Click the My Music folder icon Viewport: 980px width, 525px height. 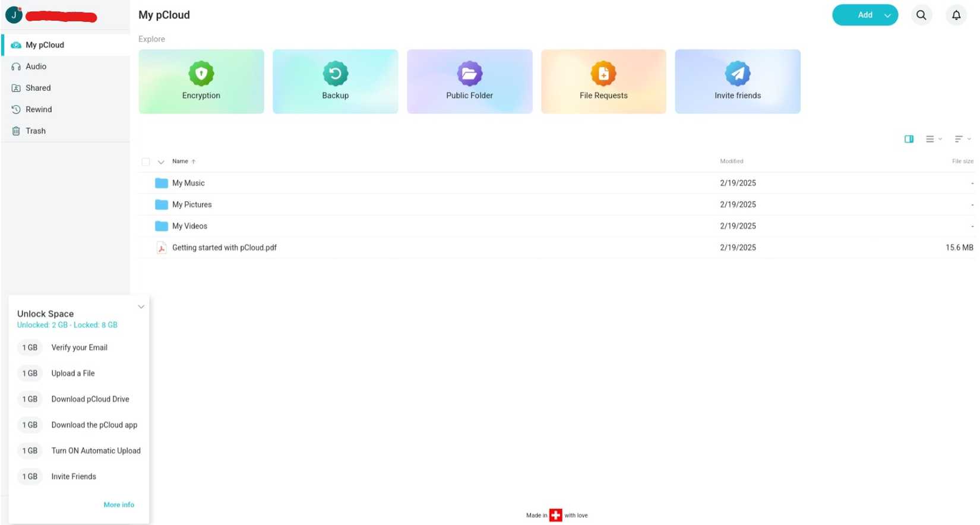161,183
